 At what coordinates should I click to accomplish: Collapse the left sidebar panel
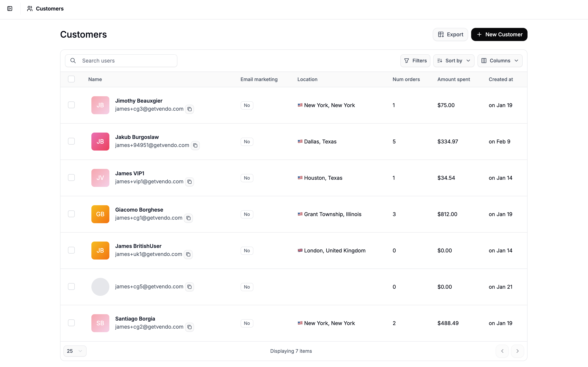tap(10, 8)
